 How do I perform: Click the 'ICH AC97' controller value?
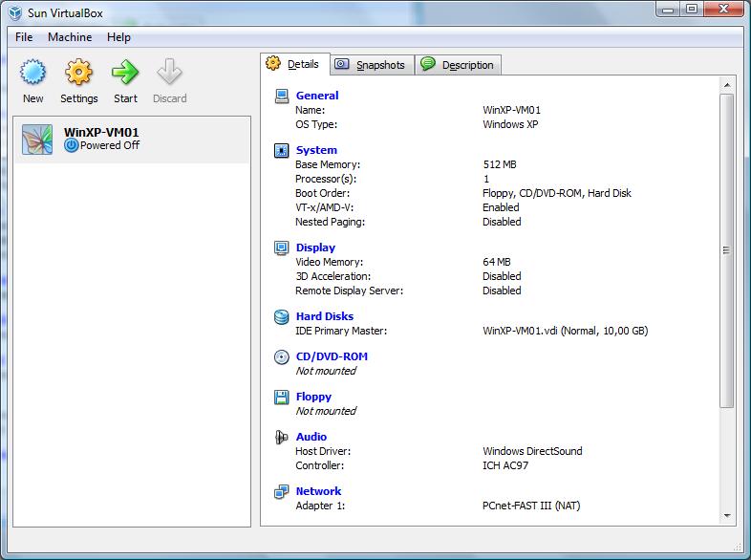point(505,465)
